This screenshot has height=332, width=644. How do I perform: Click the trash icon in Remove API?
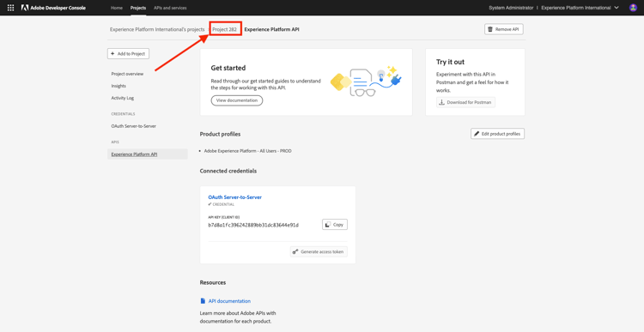[490, 29]
